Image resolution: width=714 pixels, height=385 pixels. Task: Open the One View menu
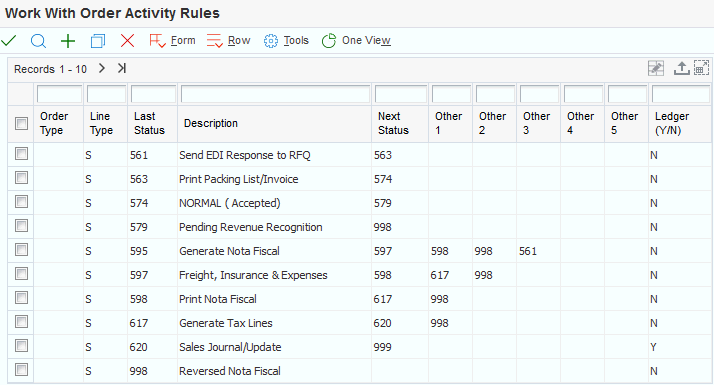click(x=366, y=41)
